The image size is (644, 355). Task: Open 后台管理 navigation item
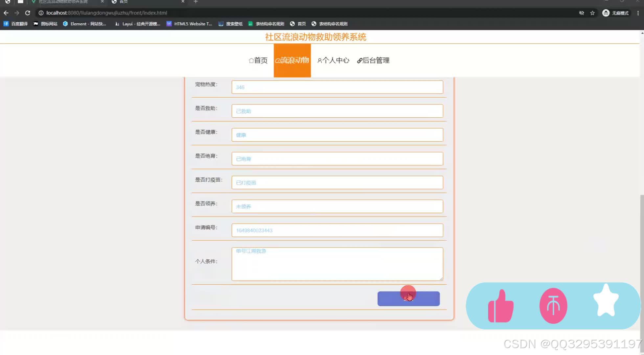(373, 60)
